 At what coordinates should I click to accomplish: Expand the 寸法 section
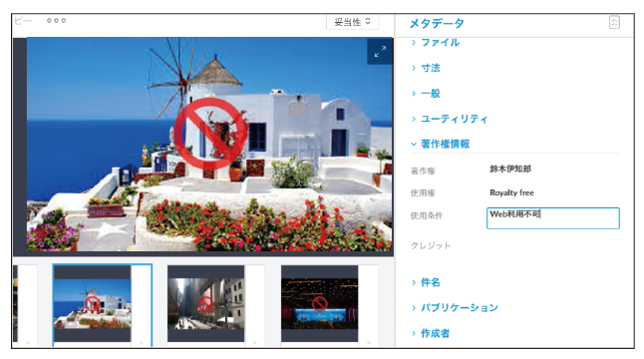(430, 68)
